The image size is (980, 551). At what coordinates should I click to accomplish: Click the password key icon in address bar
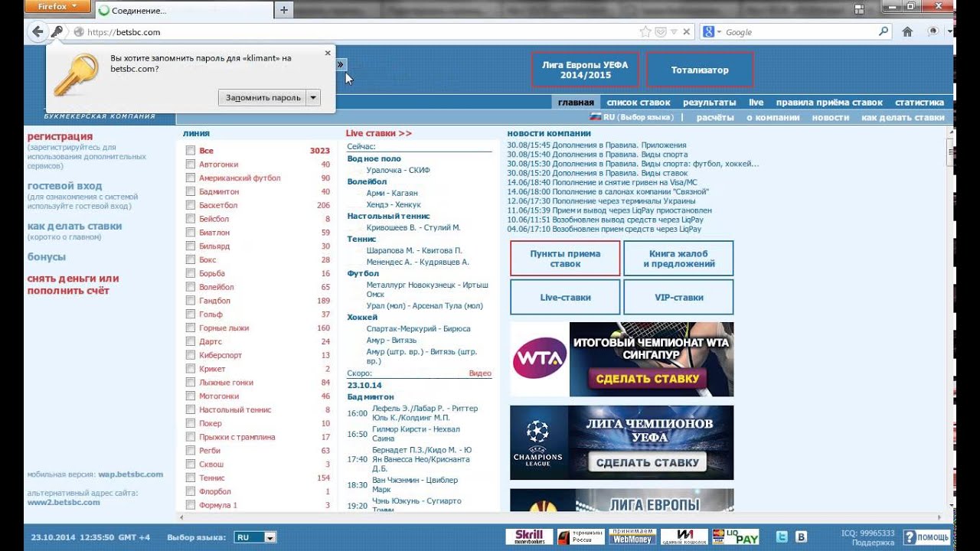pyautogui.click(x=57, y=31)
